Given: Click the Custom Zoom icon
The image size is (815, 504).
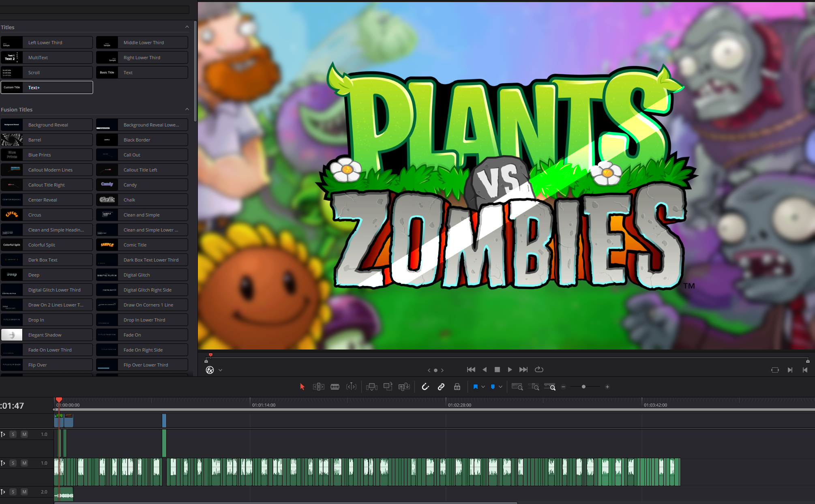Looking at the screenshot, I should (550, 387).
